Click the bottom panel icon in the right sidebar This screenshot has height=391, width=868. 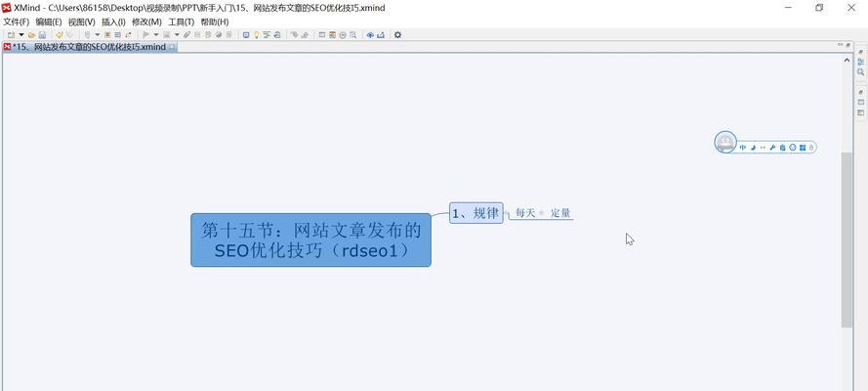point(861,113)
